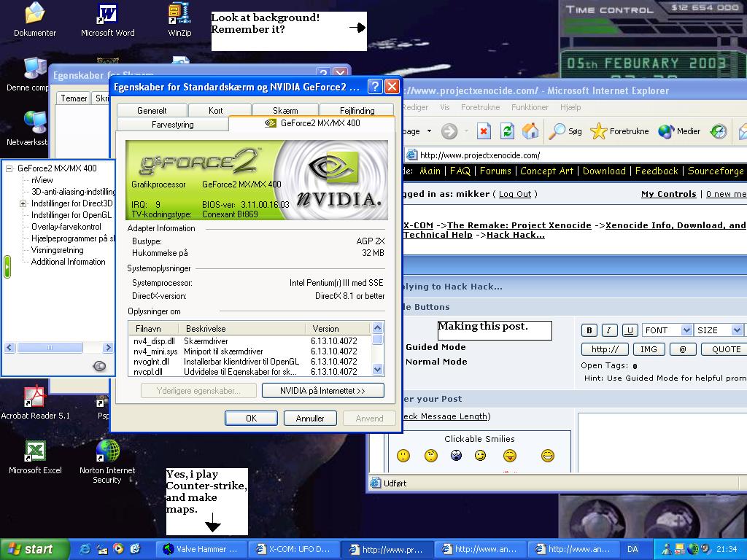
Task: Switch to the Generelt tab
Action: (x=152, y=111)
